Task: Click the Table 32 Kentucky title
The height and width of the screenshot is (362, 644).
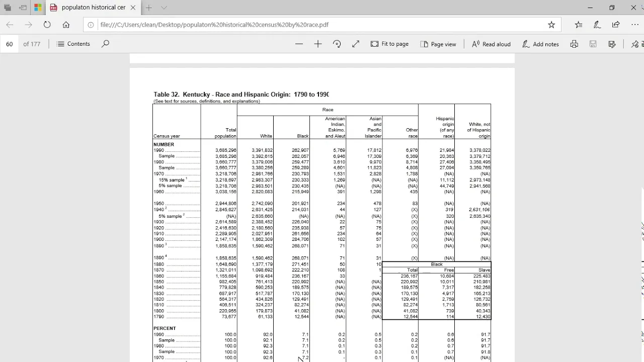Action: coord(241,95)
